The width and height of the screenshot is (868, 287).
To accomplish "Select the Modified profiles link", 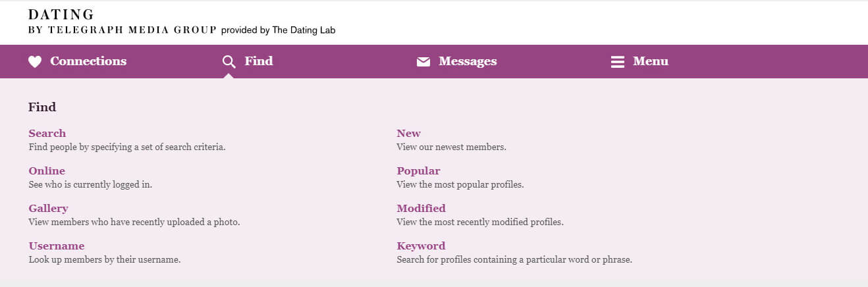I will point(421,208).
